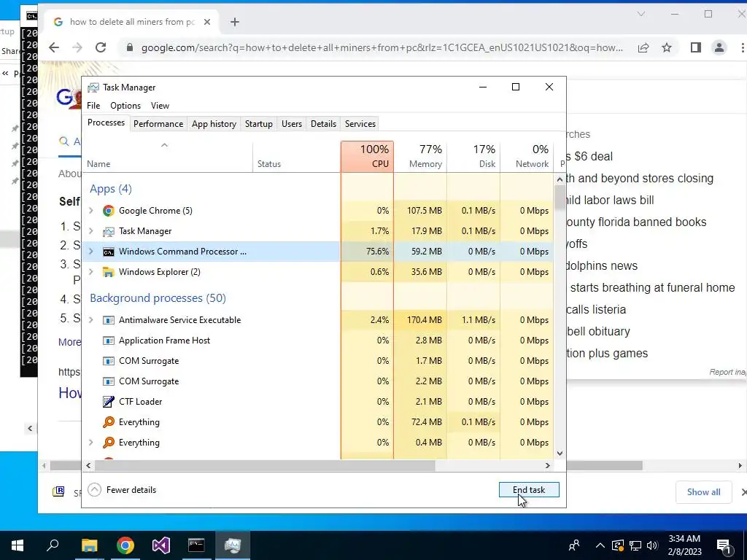The width and height of the screenshot is (747, 560).
Task: Switch to Command Prompt taskbar icon
Action: [196, 545]
